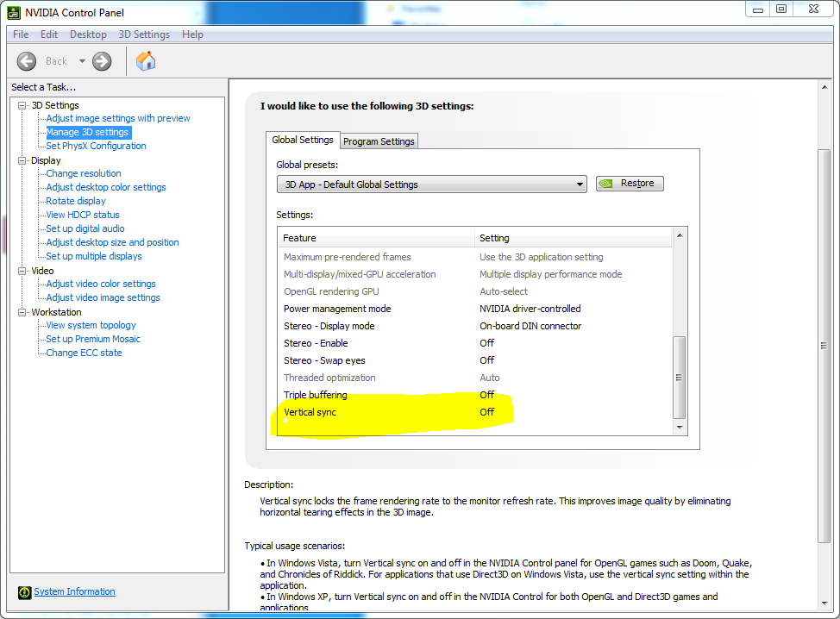The height and width of the screenshot is (619, 840).
Task: Click the Back arrow button
Action: [27, 61]
